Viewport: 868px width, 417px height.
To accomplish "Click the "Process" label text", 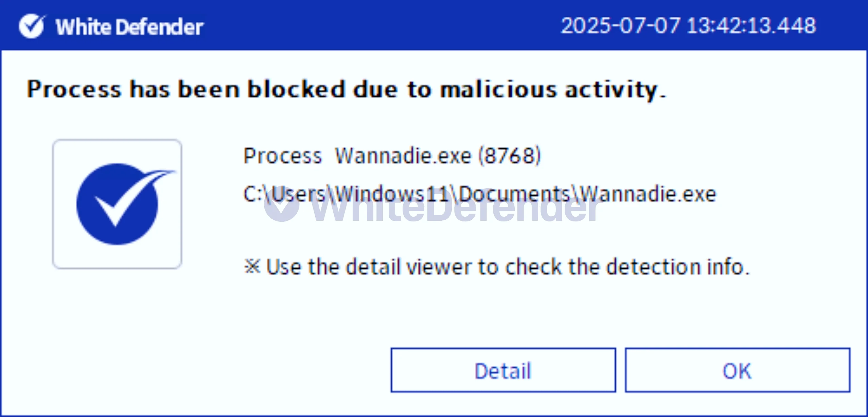I will click(x=282, y=156).
